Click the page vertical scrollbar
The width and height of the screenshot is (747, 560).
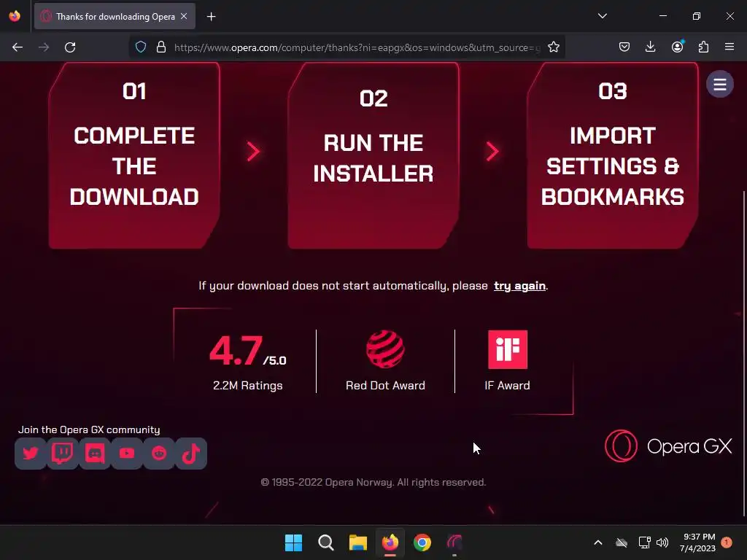click(x=743, y=352)
